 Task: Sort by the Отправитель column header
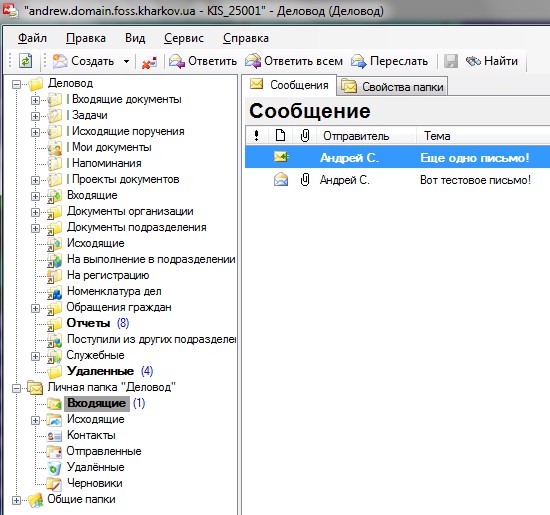366,135
